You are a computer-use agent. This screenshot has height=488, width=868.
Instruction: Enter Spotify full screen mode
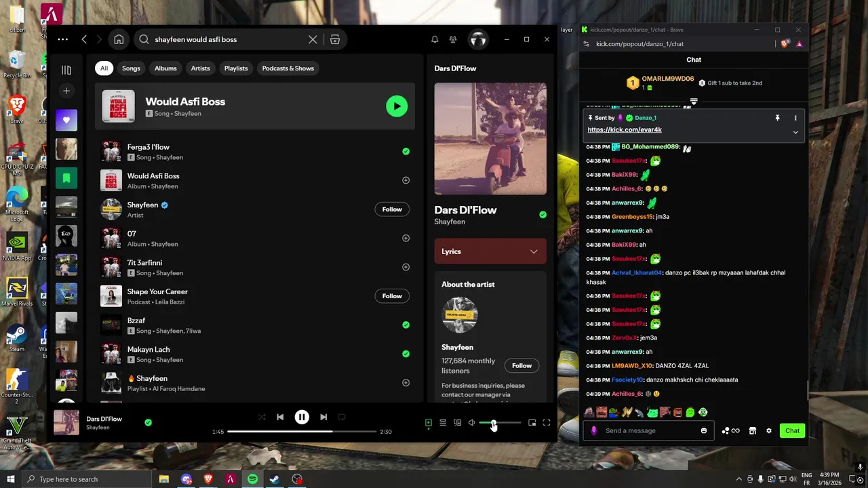coord(547,422)
